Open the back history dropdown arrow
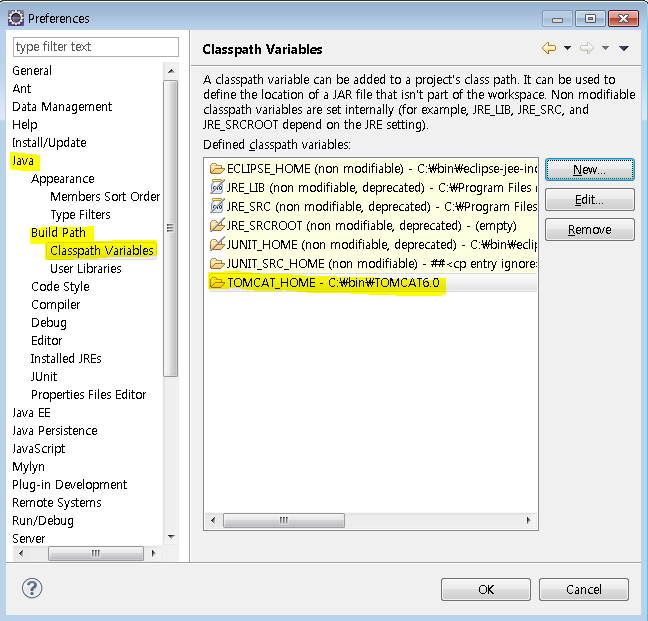This screenshot has width=648, height=621. 567,48
